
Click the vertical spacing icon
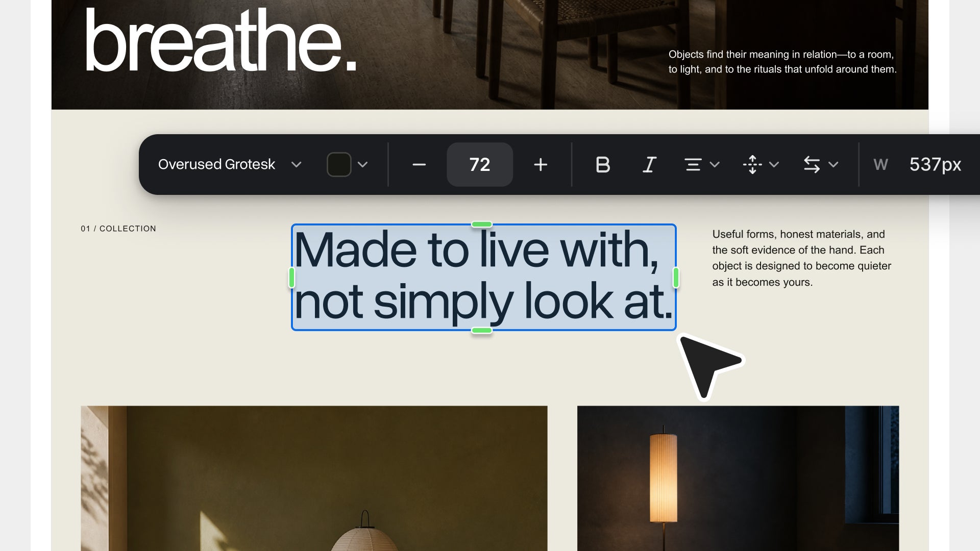click(x=752, y=164)
